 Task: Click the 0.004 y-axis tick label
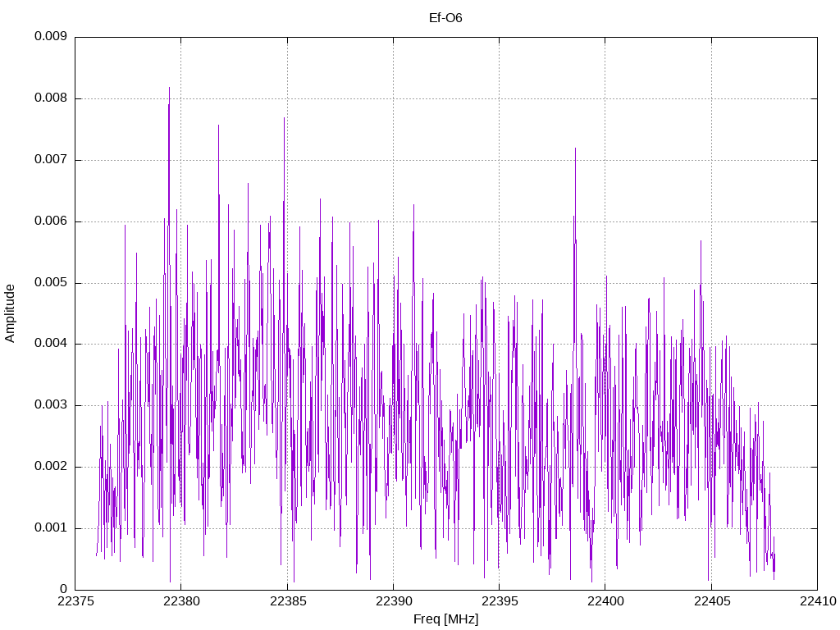[50, 344]
